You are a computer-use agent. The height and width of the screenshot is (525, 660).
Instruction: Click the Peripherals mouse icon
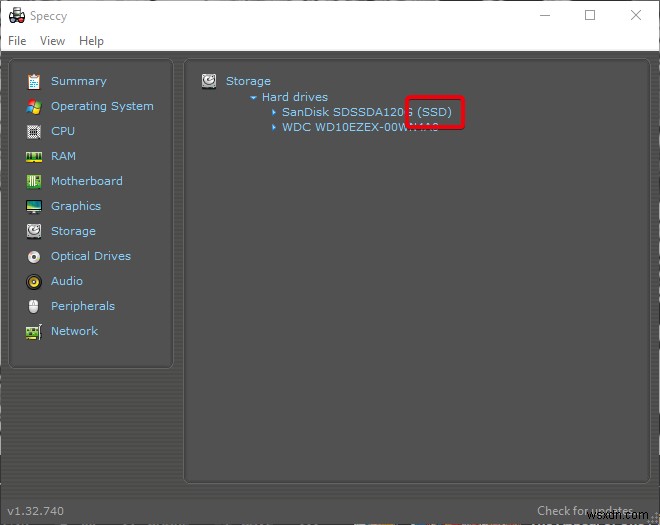point(34,306)
